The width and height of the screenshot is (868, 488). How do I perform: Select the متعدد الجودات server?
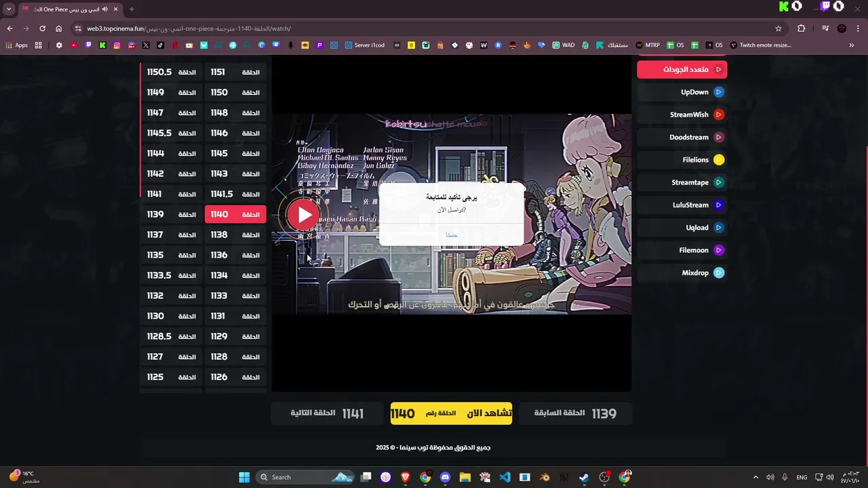[x=682, y=69]
